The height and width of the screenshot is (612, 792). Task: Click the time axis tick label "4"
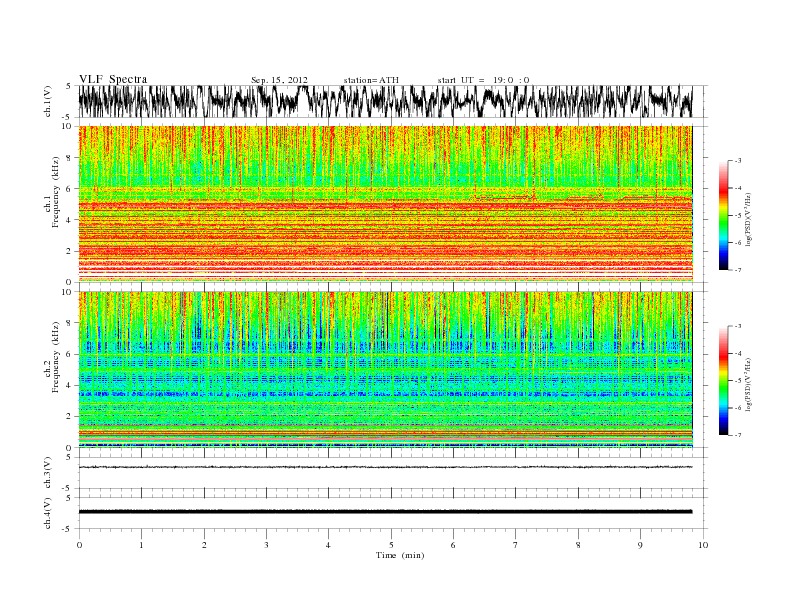[x=328, y=545]
